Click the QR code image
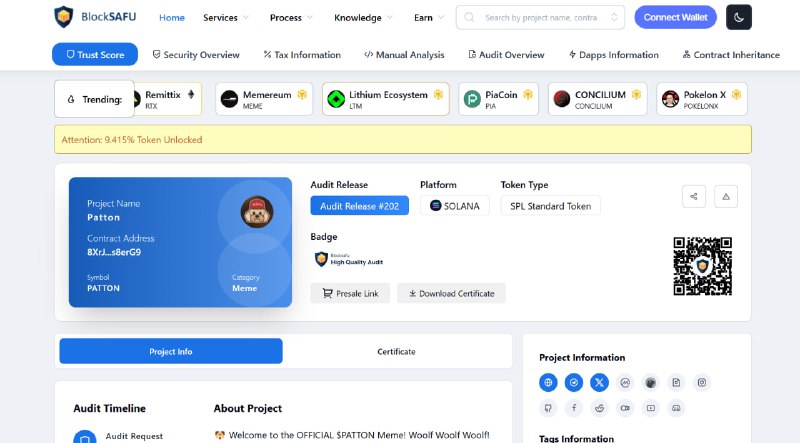 [703, 266]
